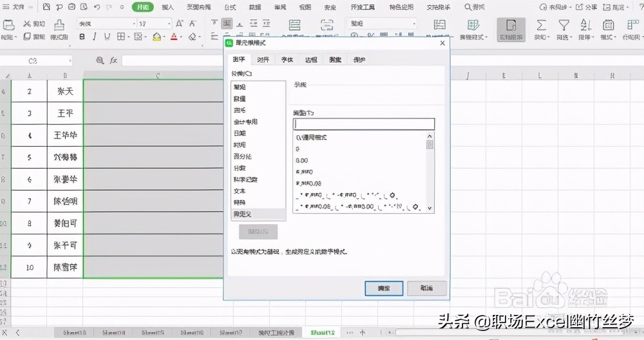Click the Align Top icon
644x340 pixels.
pyautogui.click(x=214, y=23)
